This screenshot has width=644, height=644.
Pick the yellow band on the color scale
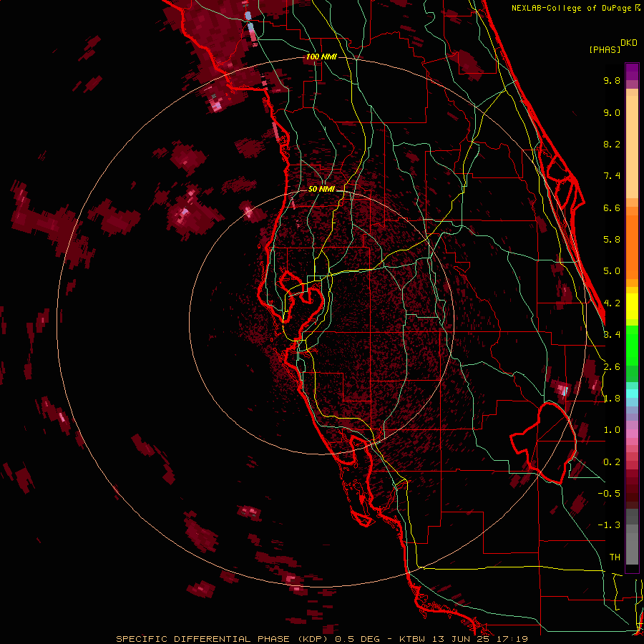click(632, 306)
